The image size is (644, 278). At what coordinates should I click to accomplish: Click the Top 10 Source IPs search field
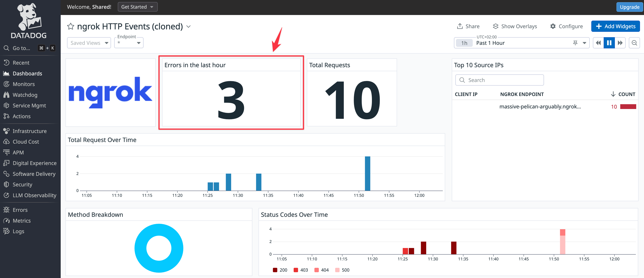coord(499,80)
